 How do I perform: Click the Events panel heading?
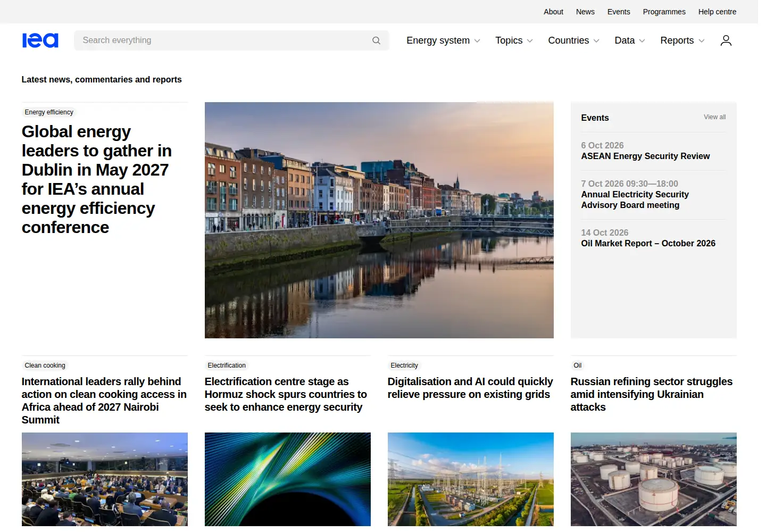(595, 118)
